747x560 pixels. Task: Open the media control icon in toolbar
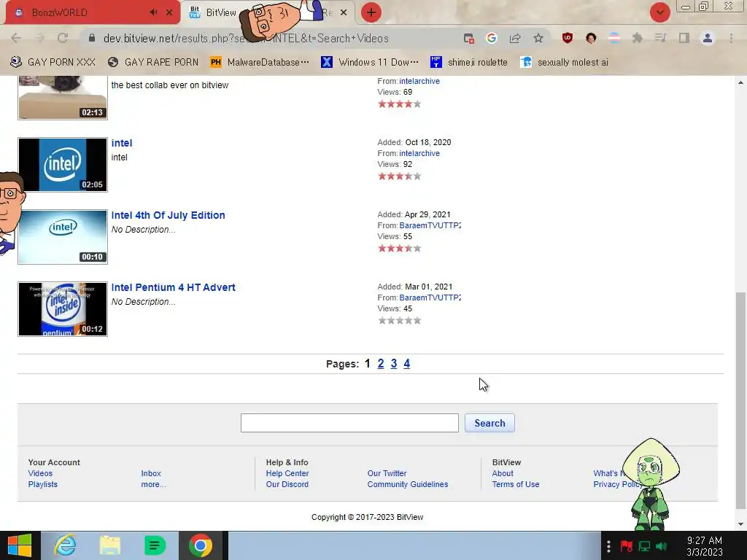pos(660,38)
